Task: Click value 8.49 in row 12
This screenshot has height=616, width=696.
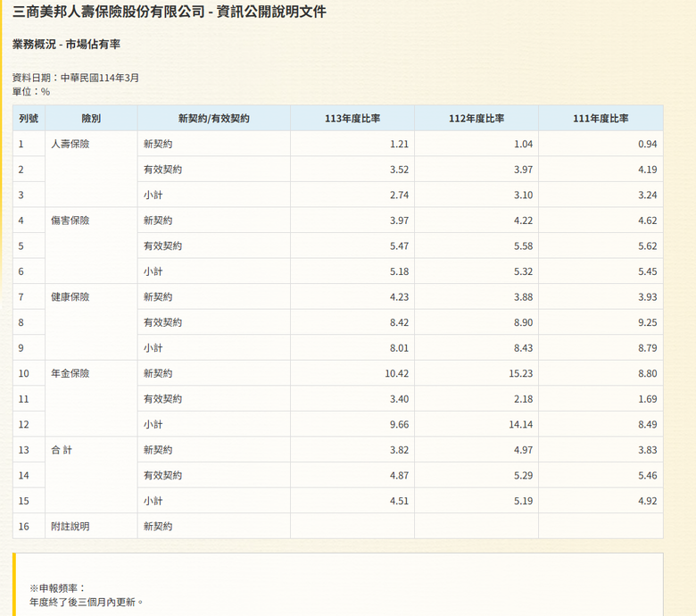Action: click(x=648, y=424)
